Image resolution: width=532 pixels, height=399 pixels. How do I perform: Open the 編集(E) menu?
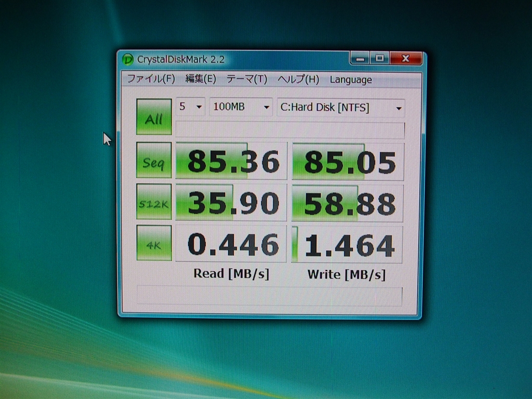(201, 79)
